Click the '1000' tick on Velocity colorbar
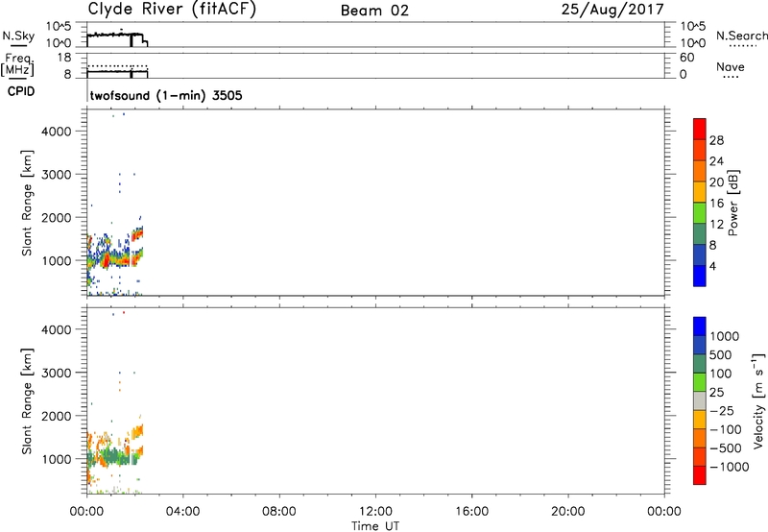This screenshot has height=532, width=768. click(724, 336)
